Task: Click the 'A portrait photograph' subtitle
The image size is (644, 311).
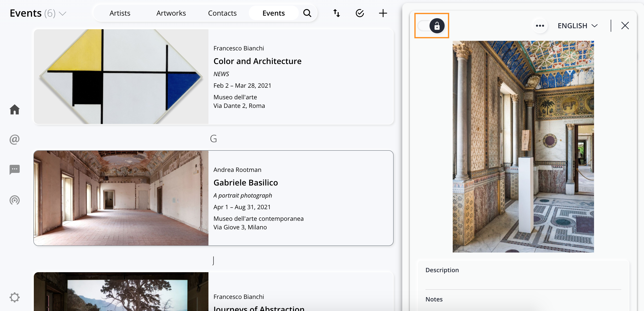Action: click(x=243, y=195)
